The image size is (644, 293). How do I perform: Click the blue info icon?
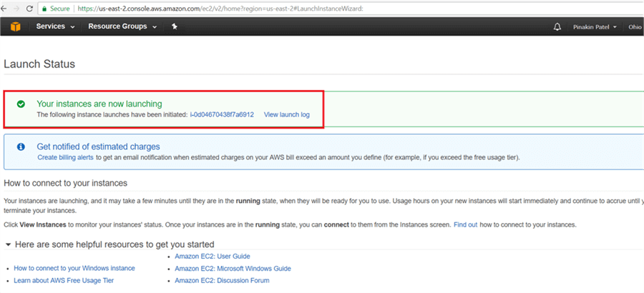pos(21,147)
